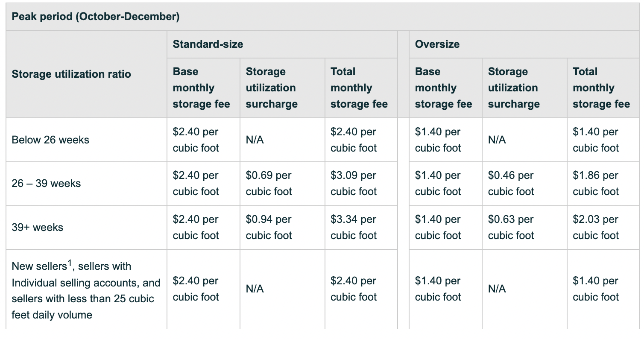The image size is (644, 339).
Task: Select the $0.46 per cubic foot oversize surcharge
Action: pyautogui.click(x=511, y=184)
